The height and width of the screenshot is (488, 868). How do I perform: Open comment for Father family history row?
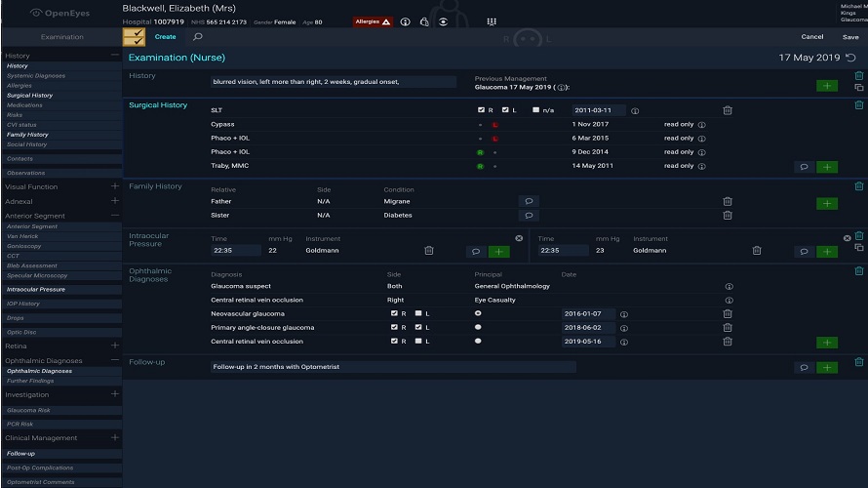tap(529, 201)
